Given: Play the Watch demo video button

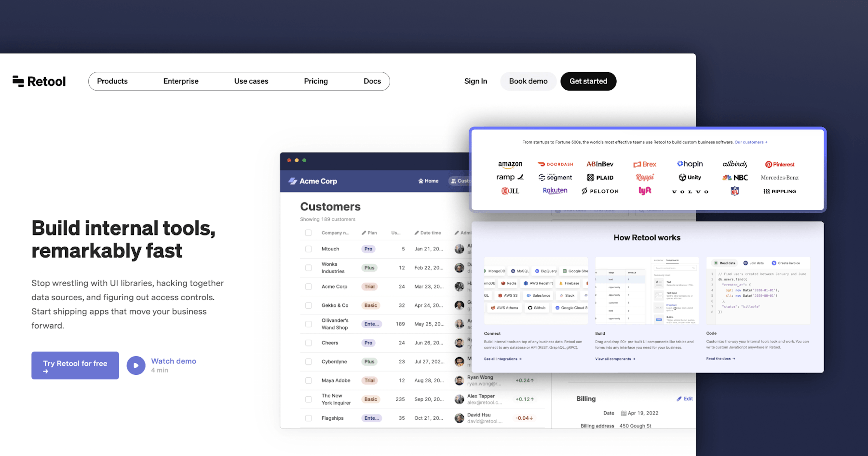Looking at the screenshot, I should [136, 365].
